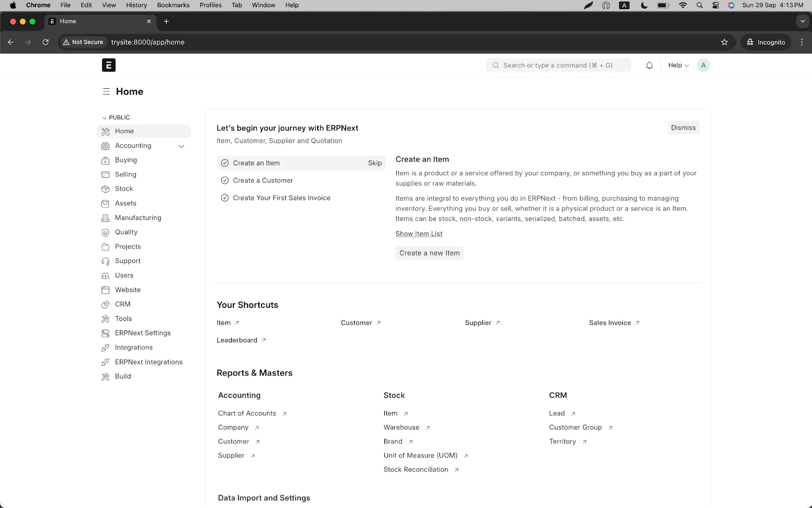This screenshot has height=508, width=812.
Task: Dismiss the onboarding panel
Action: (x=683, y=128)
